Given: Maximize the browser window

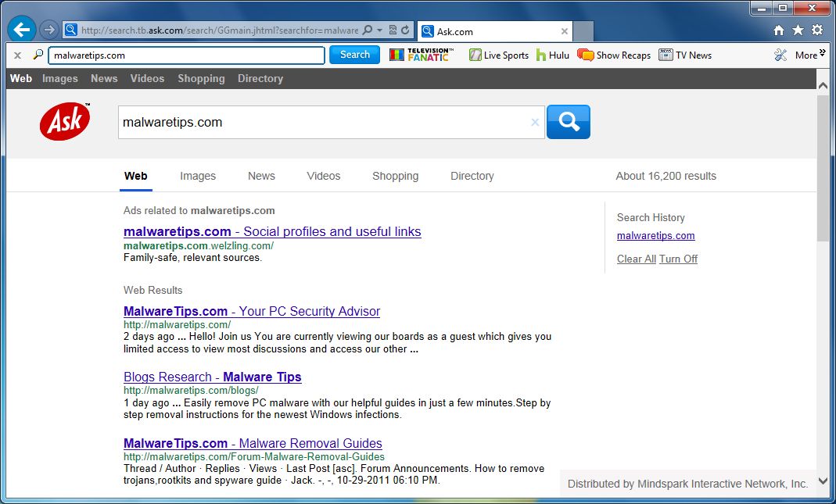Looking at the screenshot, I should point(783,8).
